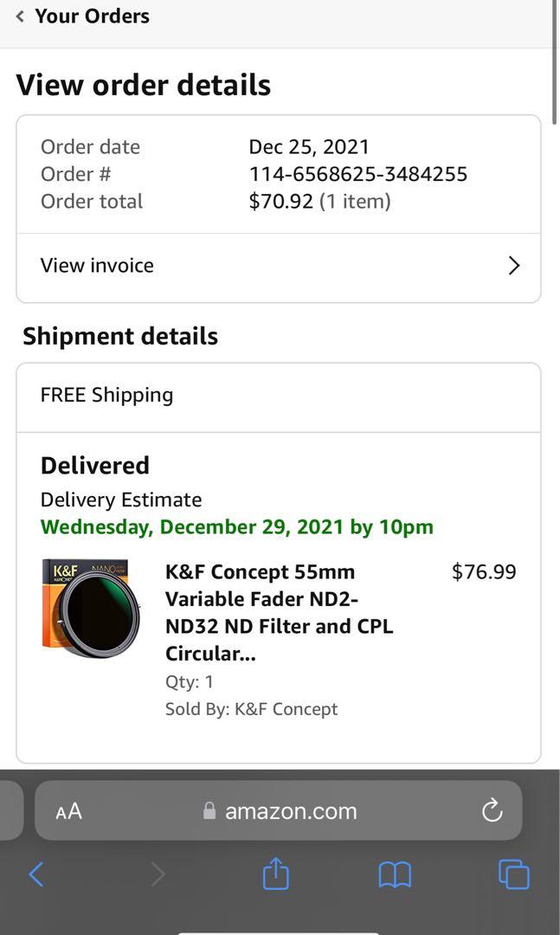The height and width of the screenshot is (935, 560).
Task: Tap the amazon.com address bar
Action: (x=290, y=810)
